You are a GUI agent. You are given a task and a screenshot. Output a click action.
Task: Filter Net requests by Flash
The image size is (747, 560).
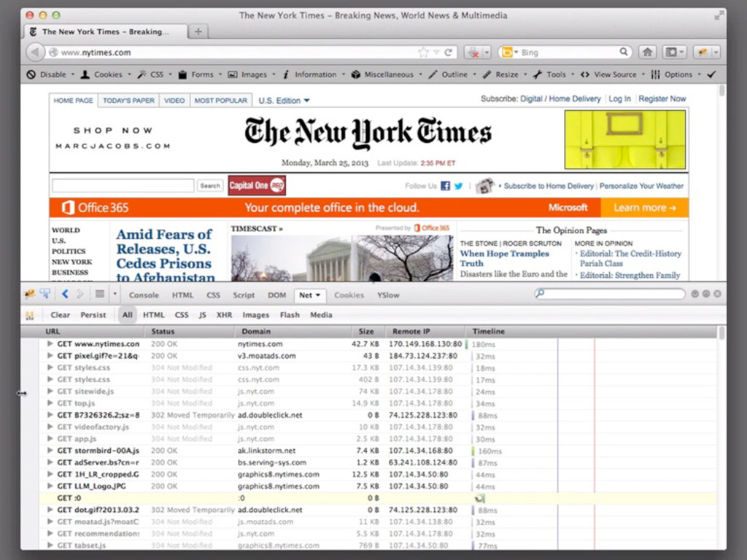[290, 315]
